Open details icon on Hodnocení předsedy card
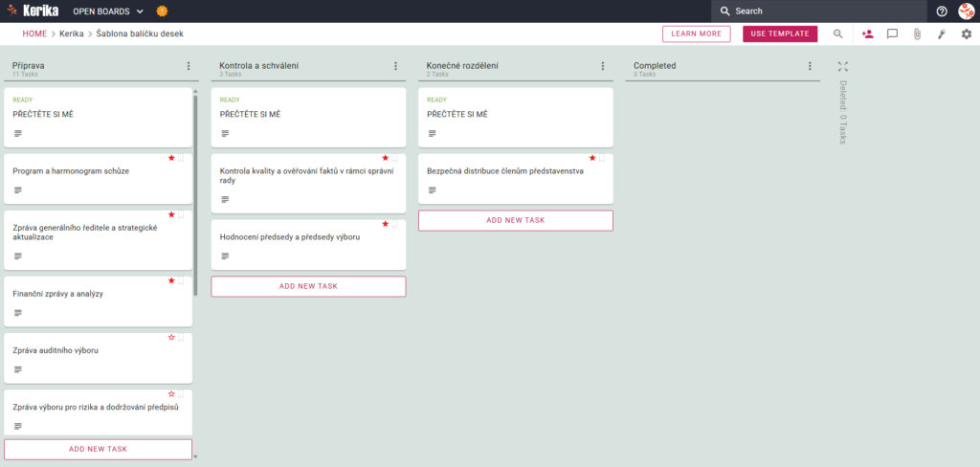 click(225, 256)
